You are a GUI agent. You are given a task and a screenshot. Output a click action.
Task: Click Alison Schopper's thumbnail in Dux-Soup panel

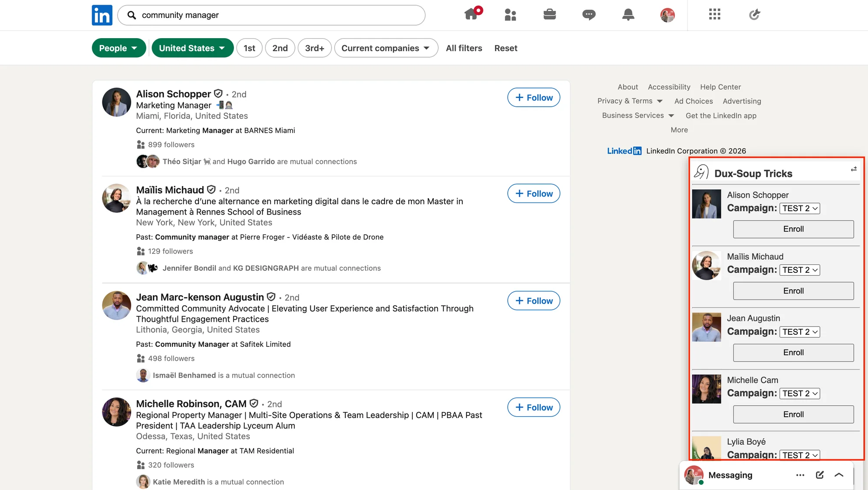click(707, 204)
